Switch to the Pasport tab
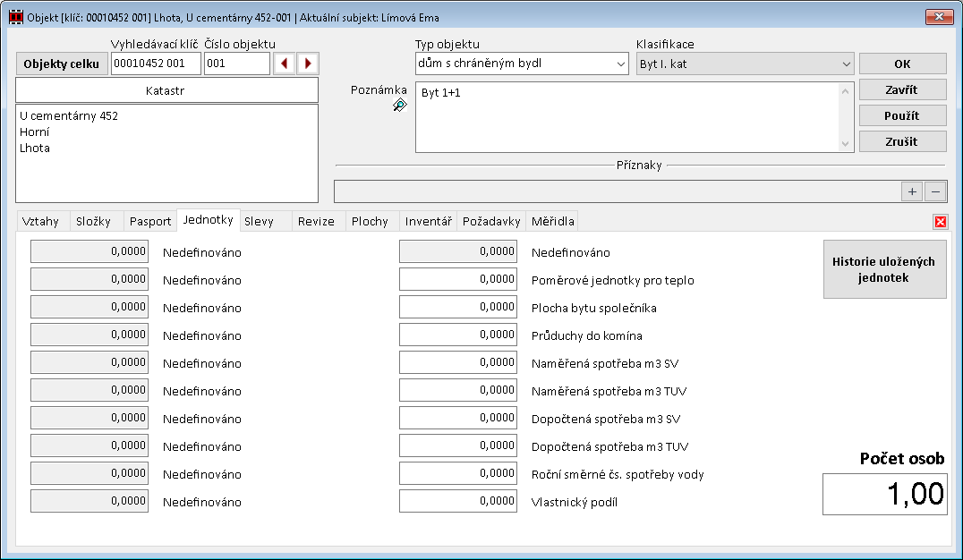Viewport: 963px width, 560px height. (149, 221)
